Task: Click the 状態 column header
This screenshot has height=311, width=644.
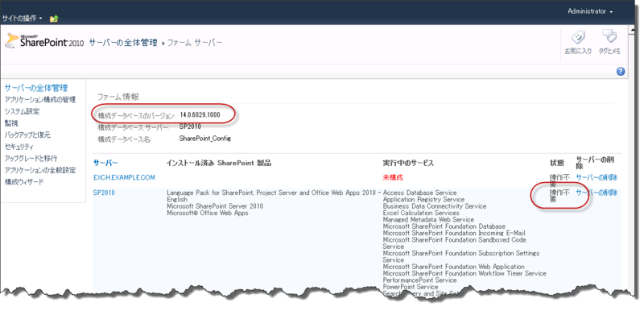Action: pyautogui.click(x=556, y=163)
